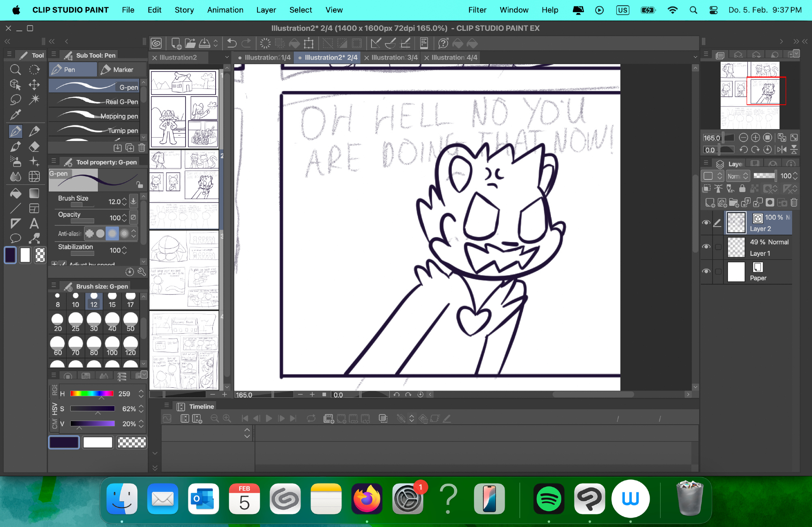This screenshot has height=527, width=812.
Task: Select the Balloon tool
Action: [x=15, y=238]
